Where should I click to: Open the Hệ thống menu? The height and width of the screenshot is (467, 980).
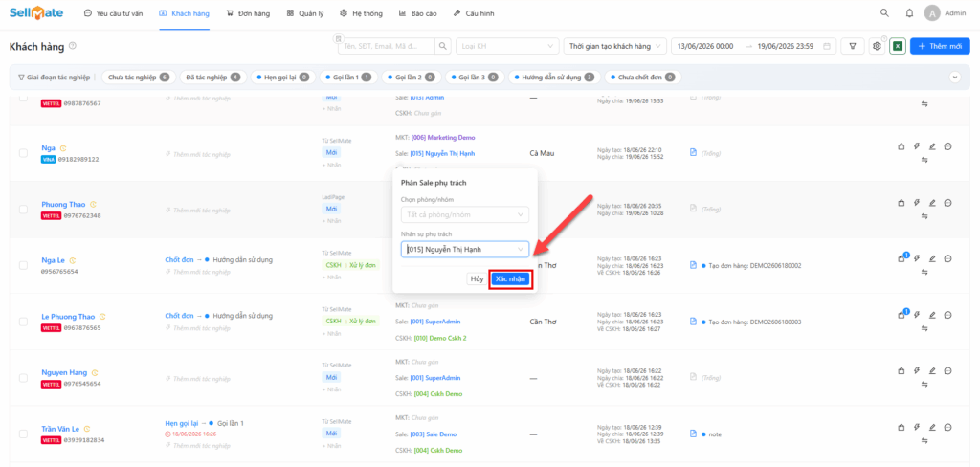point(361,13)
